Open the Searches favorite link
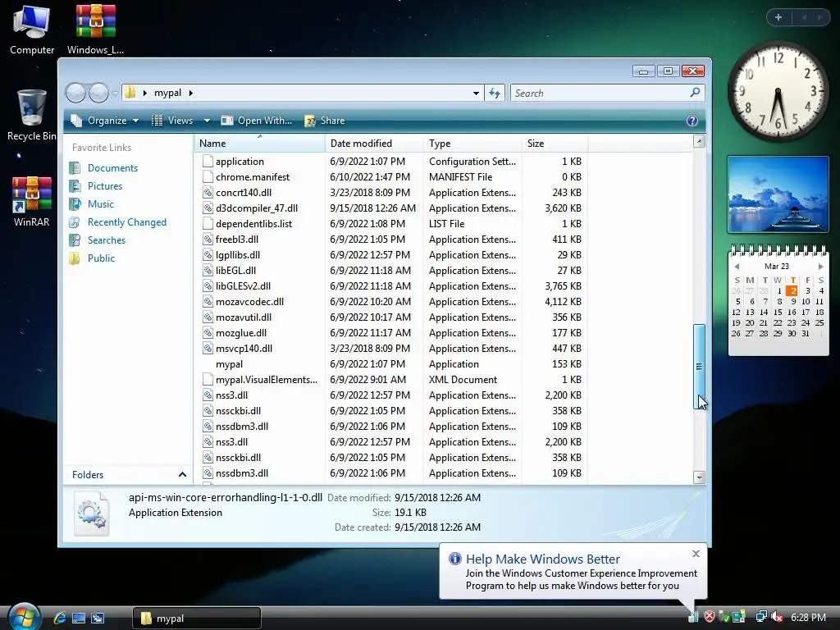 [x=107, y=240]
